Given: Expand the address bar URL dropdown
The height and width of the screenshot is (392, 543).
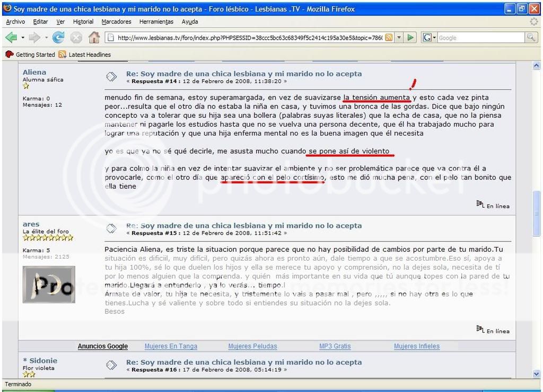Looking at the screenshot, I should click(399, 38).
